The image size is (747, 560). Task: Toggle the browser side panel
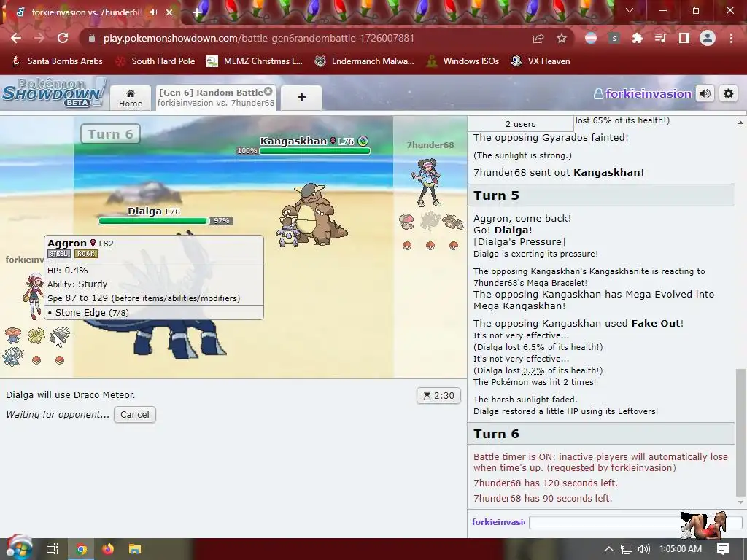[684, 38]
